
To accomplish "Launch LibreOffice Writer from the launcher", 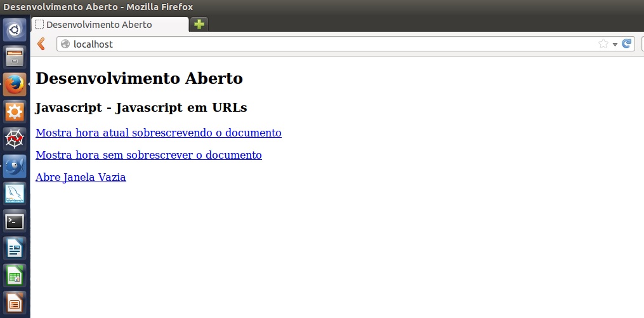I will [x=15, y=248].
